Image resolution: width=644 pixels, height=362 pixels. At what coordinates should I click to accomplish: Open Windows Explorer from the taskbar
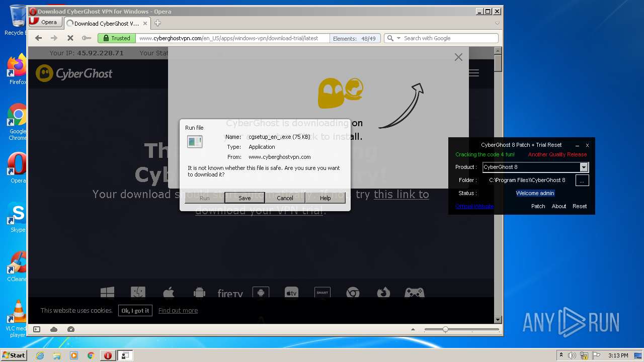pos(57,355)
